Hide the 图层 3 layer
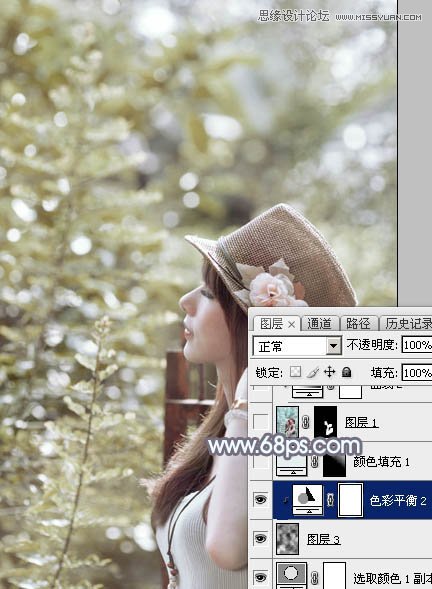 coord(260,539)
